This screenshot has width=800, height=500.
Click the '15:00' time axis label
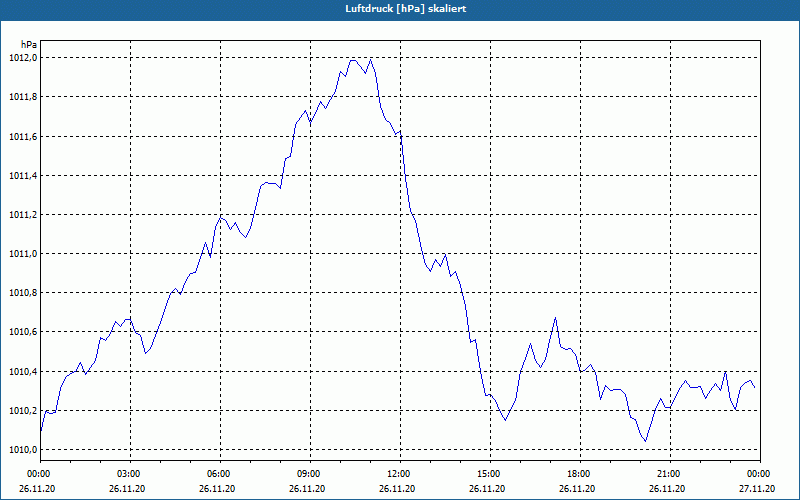(x=490, y=474)
